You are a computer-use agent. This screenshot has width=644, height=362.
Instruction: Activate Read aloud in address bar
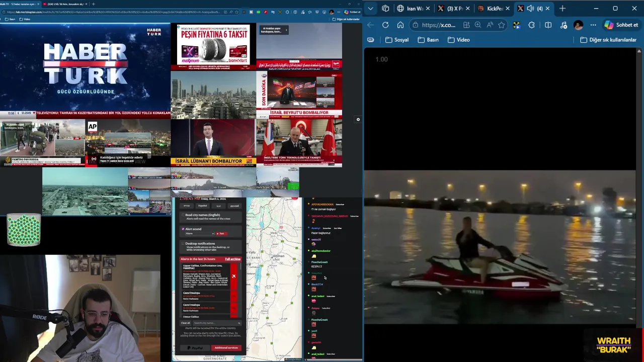click(490, 25)
